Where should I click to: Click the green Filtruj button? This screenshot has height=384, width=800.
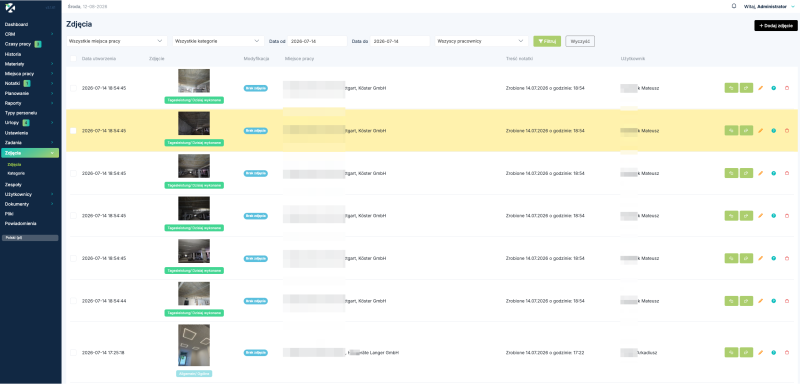click(547, 41)
